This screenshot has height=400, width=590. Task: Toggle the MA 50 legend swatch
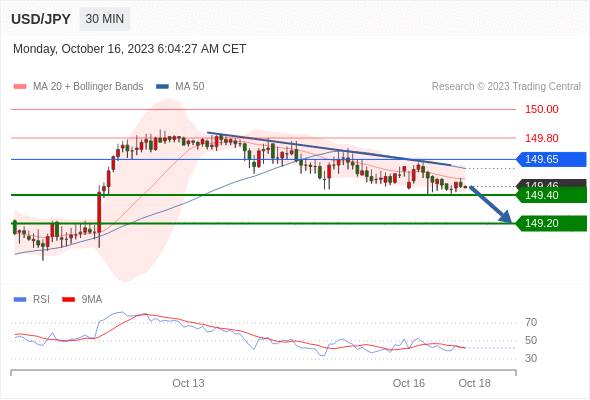point(162,87)
